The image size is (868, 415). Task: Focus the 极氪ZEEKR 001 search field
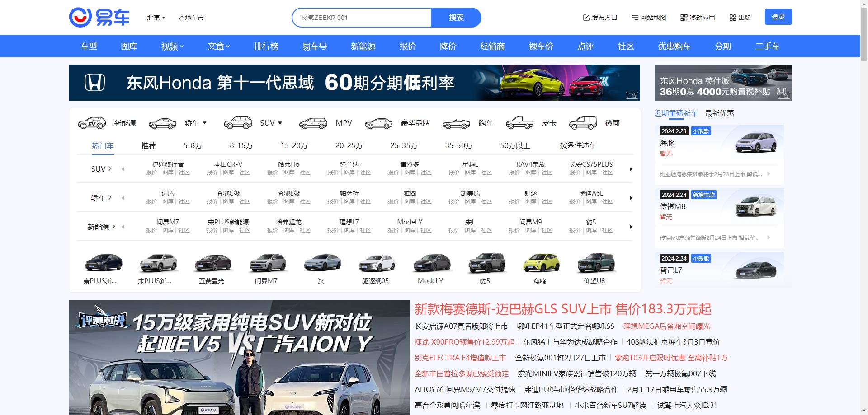click(x=362, y=18)
